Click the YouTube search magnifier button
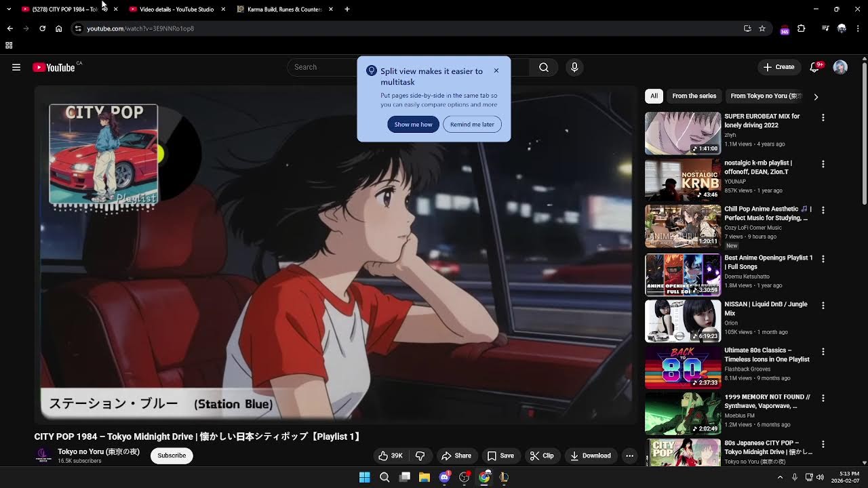The width and height of the screenshot is (868, 488). tap(544, 67)
